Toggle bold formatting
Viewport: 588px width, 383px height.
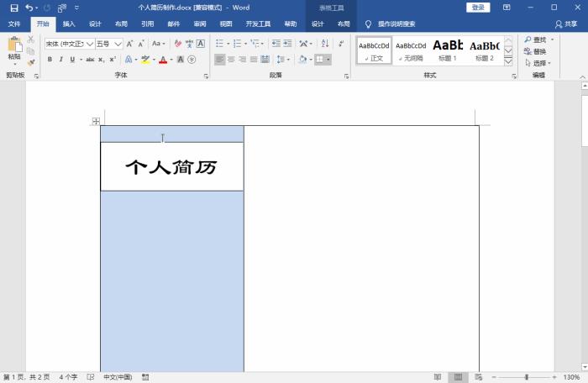(50, 60)
